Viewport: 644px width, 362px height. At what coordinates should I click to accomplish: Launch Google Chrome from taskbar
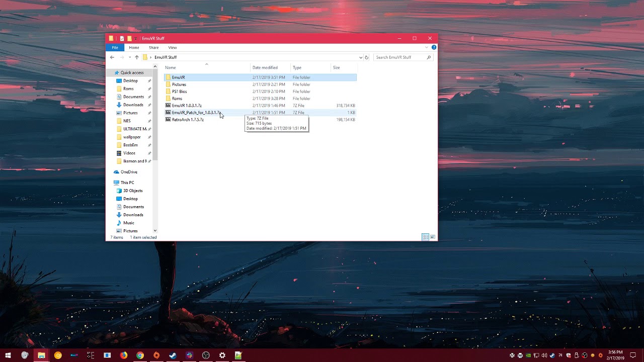tap(140, 355)
